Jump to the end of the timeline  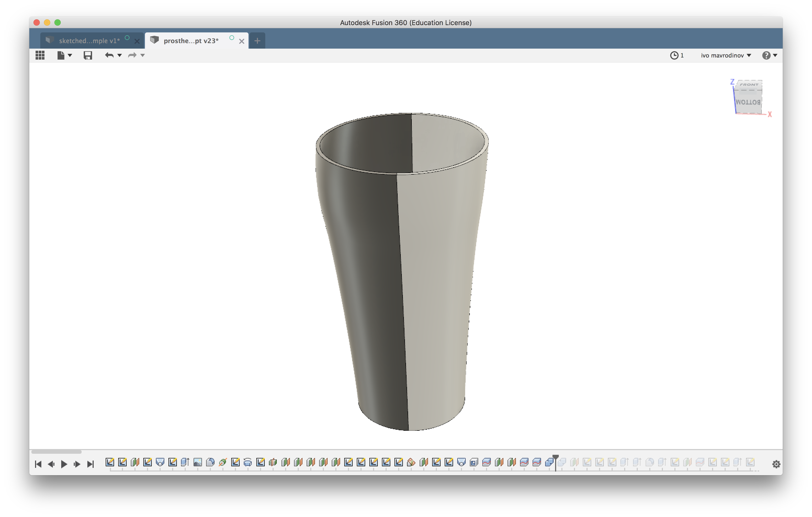tap(90, 464)
